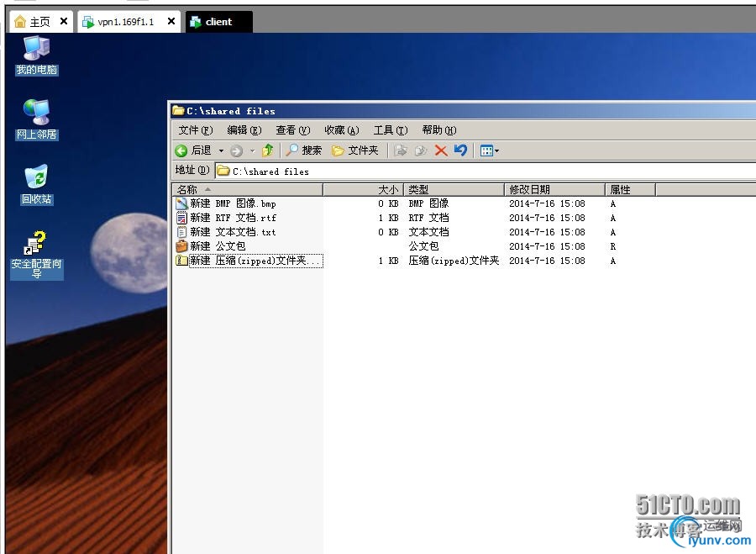Viewport: 756px width, 554px height.
Task: Expand the Back history dropdown arrow
Action: [x=221, y=151]
